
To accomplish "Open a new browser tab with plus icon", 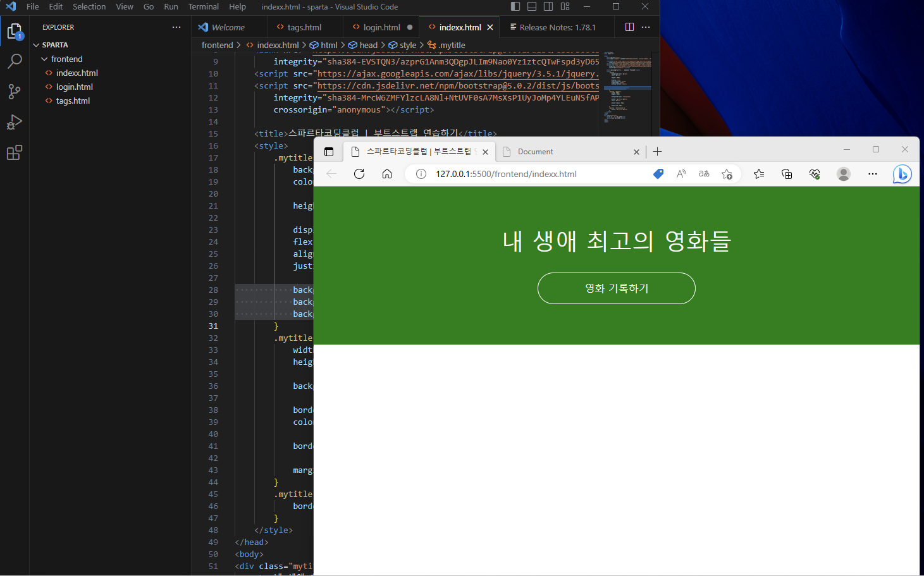I will (658, 152).
